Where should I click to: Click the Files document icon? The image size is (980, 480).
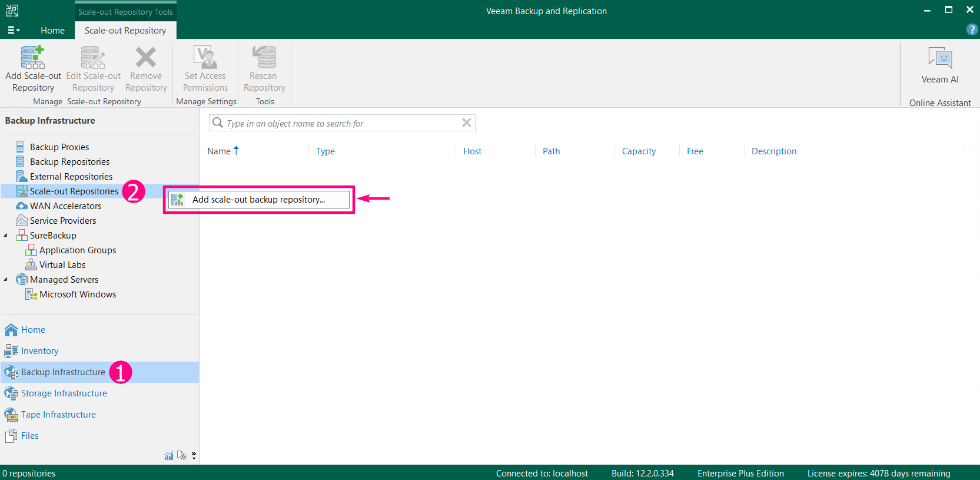coord(11,435)
